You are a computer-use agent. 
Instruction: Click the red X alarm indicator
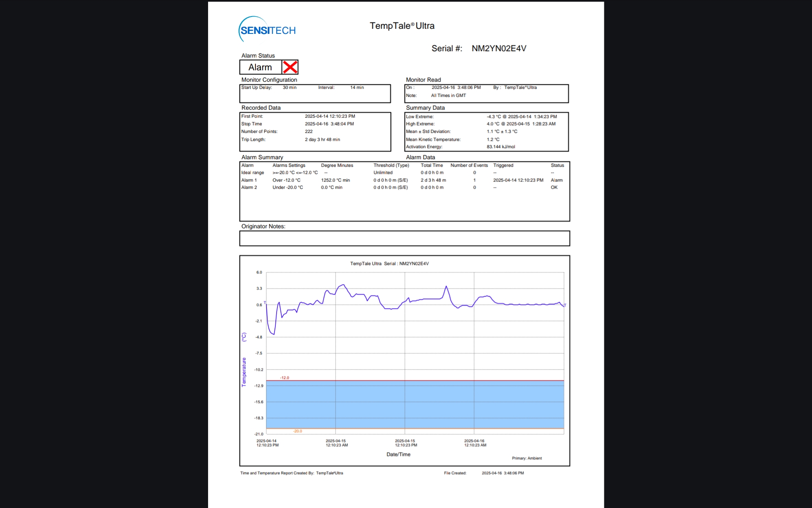click(290, 67)
